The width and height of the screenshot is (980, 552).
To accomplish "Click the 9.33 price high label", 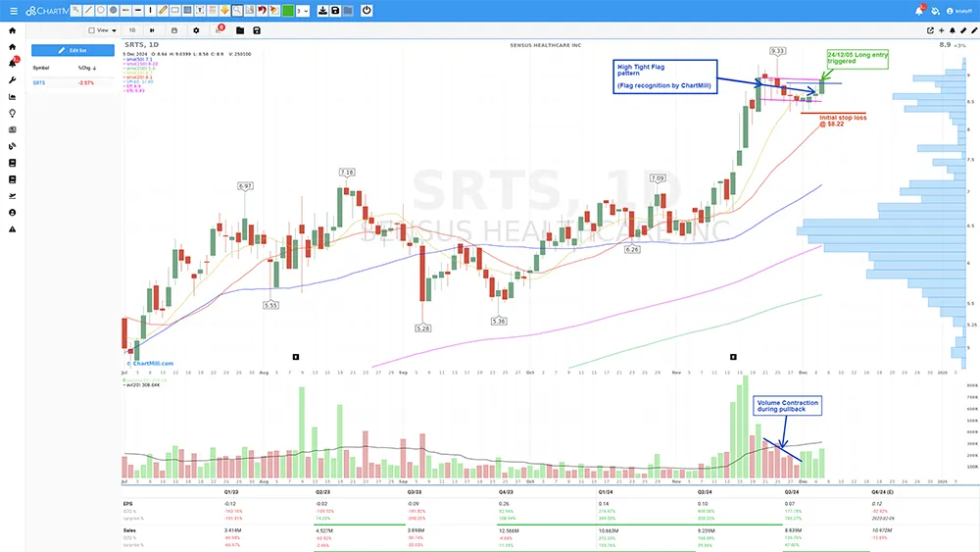I will pos(777,51).
